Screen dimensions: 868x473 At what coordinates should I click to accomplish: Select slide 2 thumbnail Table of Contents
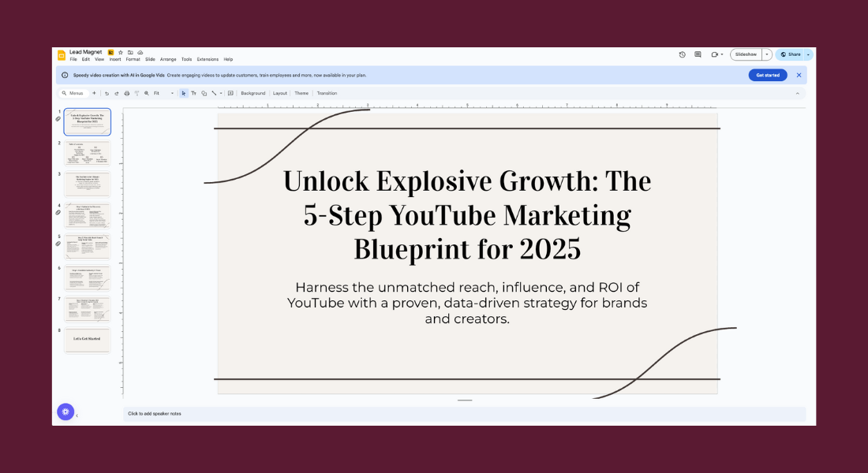click(x=88, y=153)
